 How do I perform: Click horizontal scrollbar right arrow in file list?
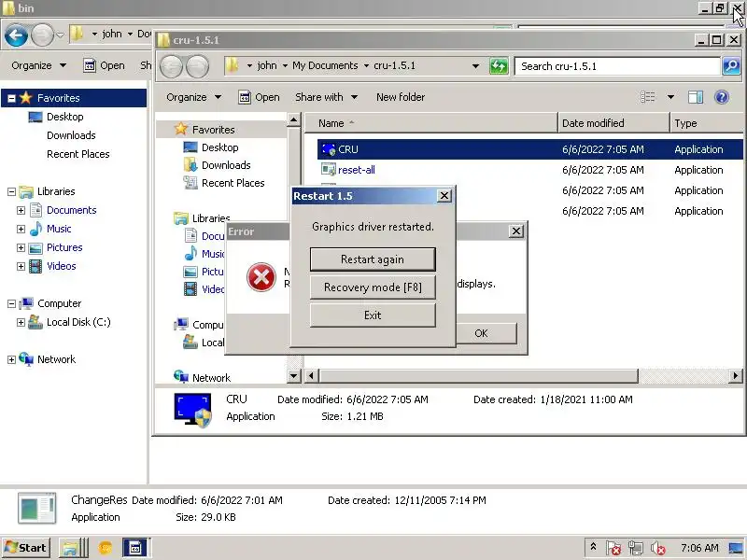(736, 376)
